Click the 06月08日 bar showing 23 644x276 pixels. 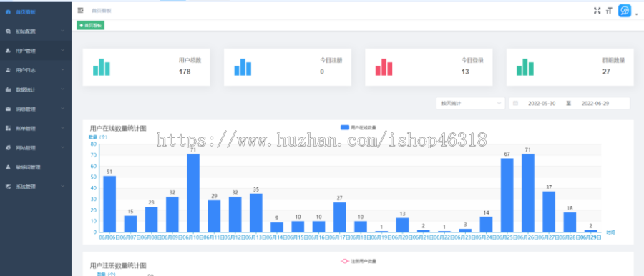tap(151, 220)
